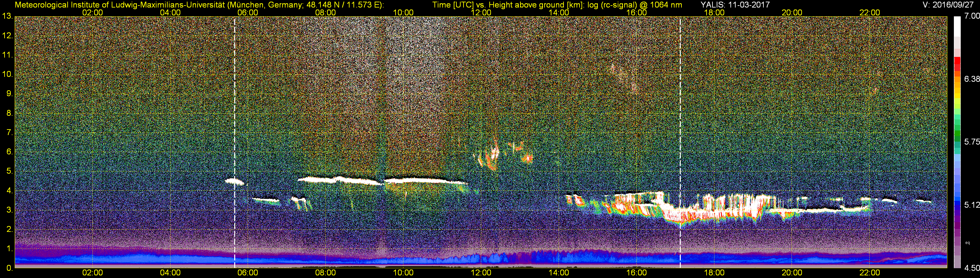The image size is (980, 278).
Task: Click the 22:00 label on the lower time axis
Action: pos(870,273)
